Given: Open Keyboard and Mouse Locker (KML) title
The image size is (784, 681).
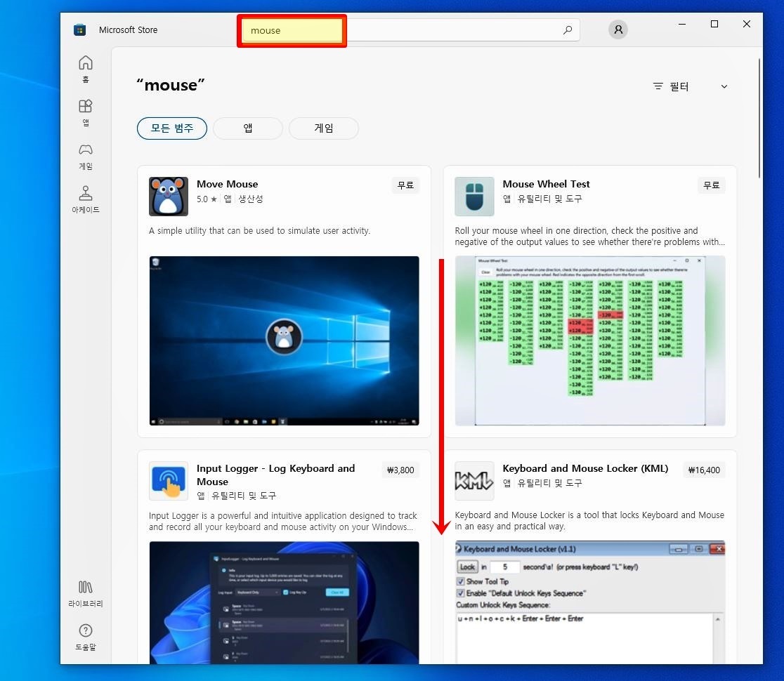Looking at the screenshot, I should click(x=585, y=468).
